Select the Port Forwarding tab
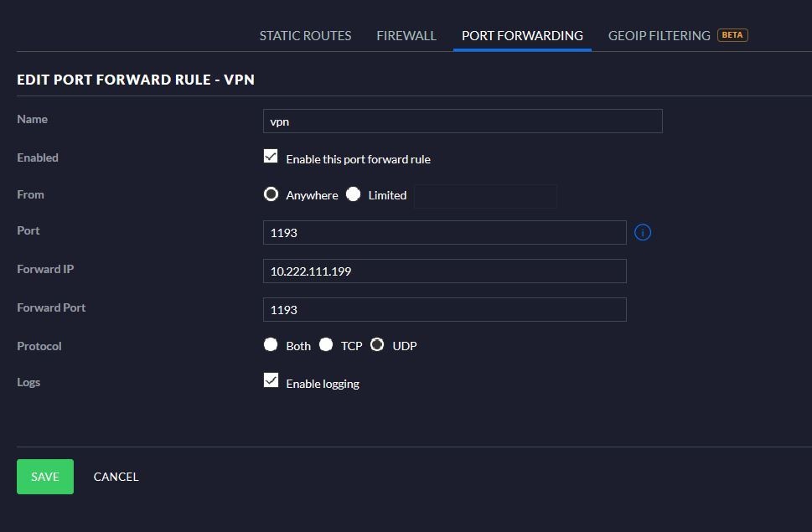This screenshot has height=532, width=812. coord(522,36)
